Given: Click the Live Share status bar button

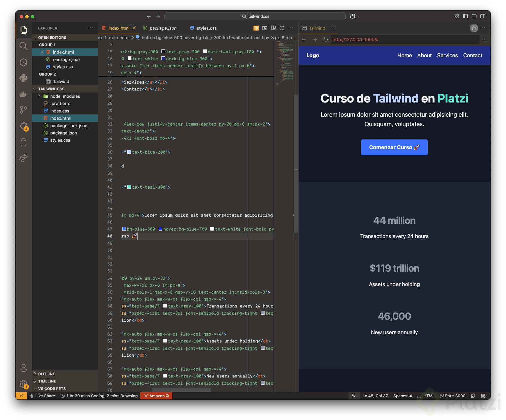Looking at the screenshot, I should pyautogui.click(x=43, y=396).
